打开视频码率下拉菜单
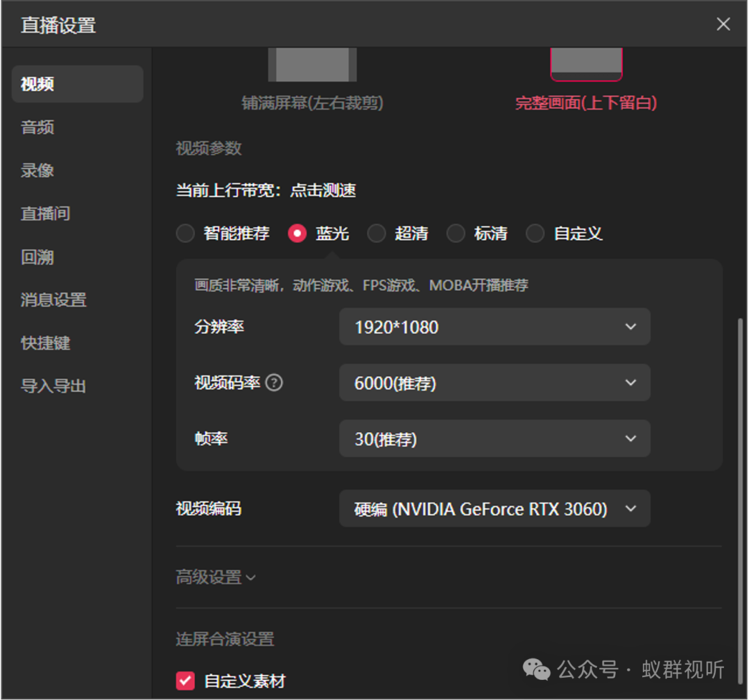749x700 pixels. tap(494, 382)
